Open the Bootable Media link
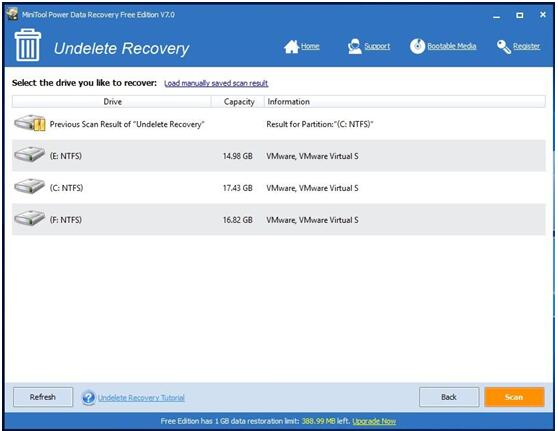Viewport: 558px width, 431px height. pos(452,46)
